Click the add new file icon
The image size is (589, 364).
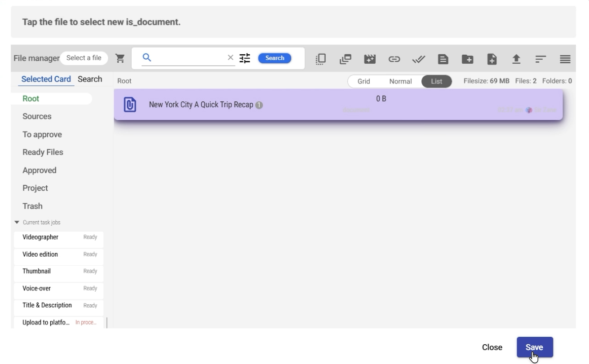pos(492,59)
